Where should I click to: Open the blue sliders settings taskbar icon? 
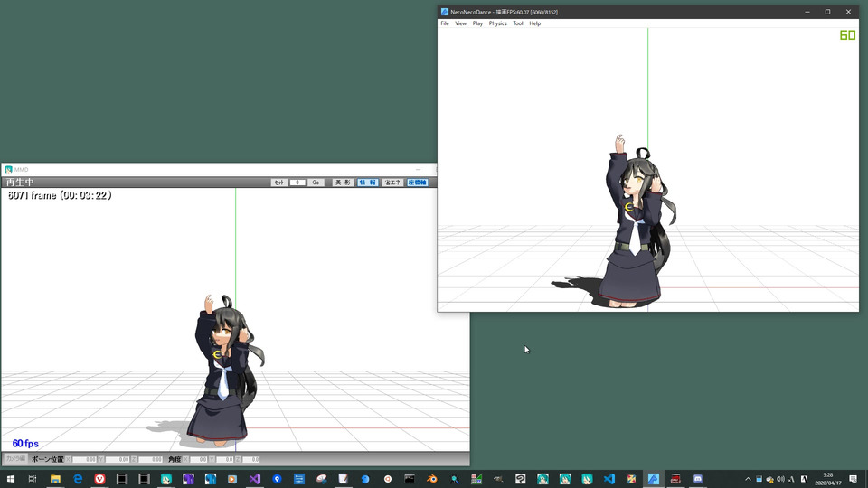pyautogui.click(x=299, y=479)
